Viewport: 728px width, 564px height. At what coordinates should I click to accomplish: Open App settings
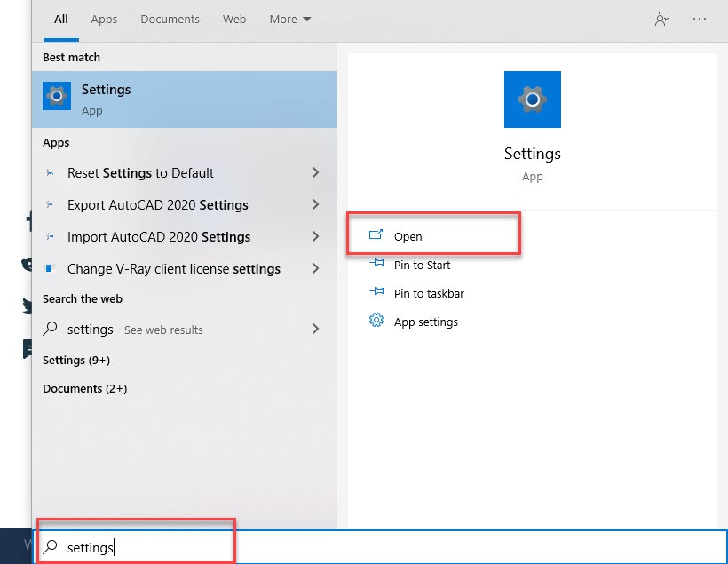click(x=426, y=322)
